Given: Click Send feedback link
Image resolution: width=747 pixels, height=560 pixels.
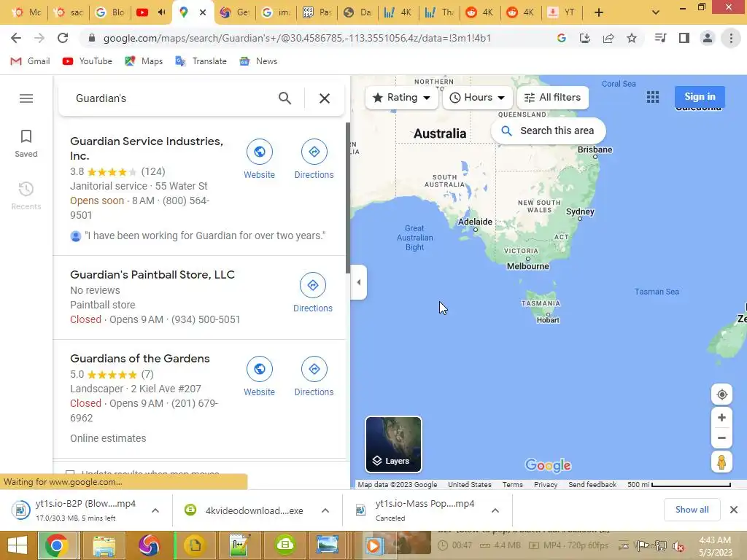Looking at the screenshot, I should [x=592, y=484].
